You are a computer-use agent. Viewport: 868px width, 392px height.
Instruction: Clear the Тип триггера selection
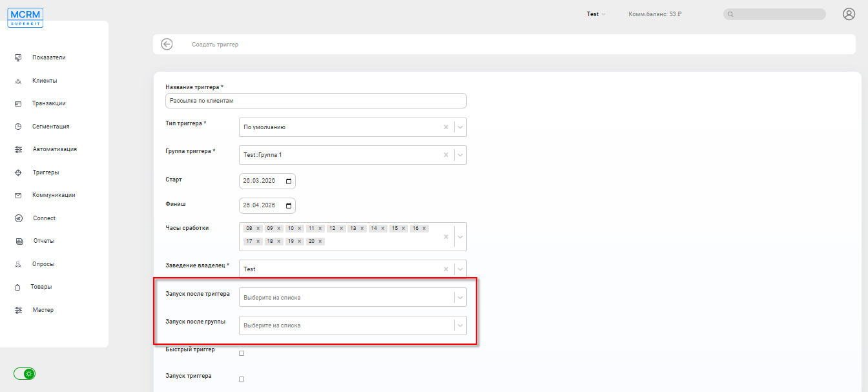[446, 127]
